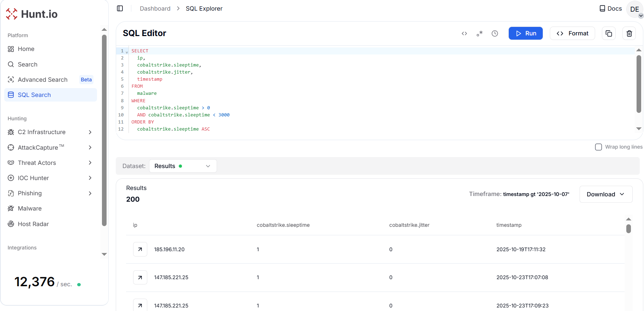Click the Hunt.io logo
Image resolution: width=644 pixels, height=311 pixels.
32,14
